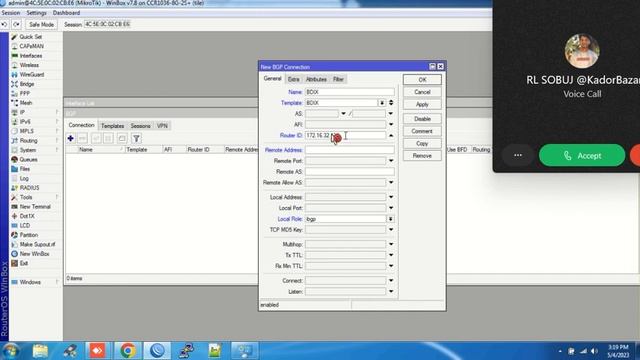Screen dimensions: 640x360
Task: Click Apply in New BGP Connection
Action: 422,104
